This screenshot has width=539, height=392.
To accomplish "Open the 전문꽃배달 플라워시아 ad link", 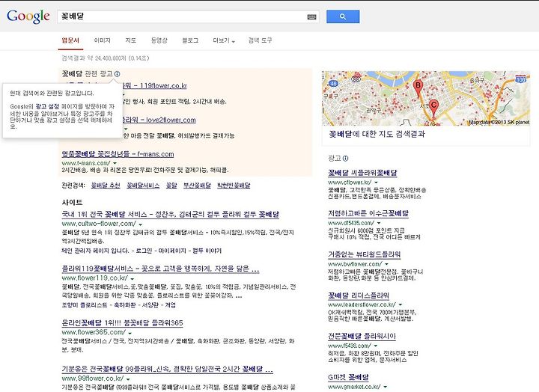I will [x=362, y=336].
